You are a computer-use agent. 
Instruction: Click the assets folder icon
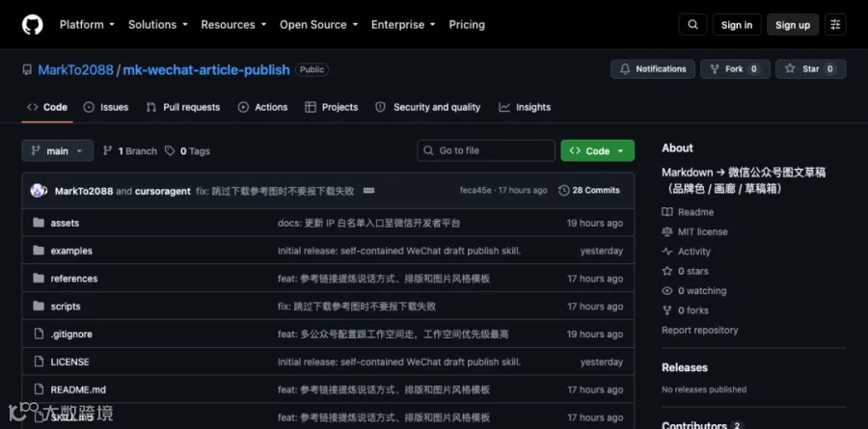(39, 223)
